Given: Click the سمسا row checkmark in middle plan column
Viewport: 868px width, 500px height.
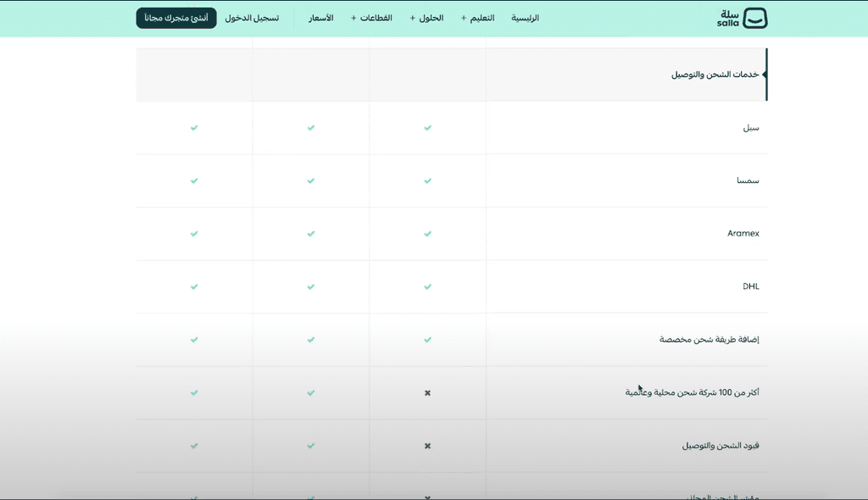Looking at the screenshot, I should point(310,181).
